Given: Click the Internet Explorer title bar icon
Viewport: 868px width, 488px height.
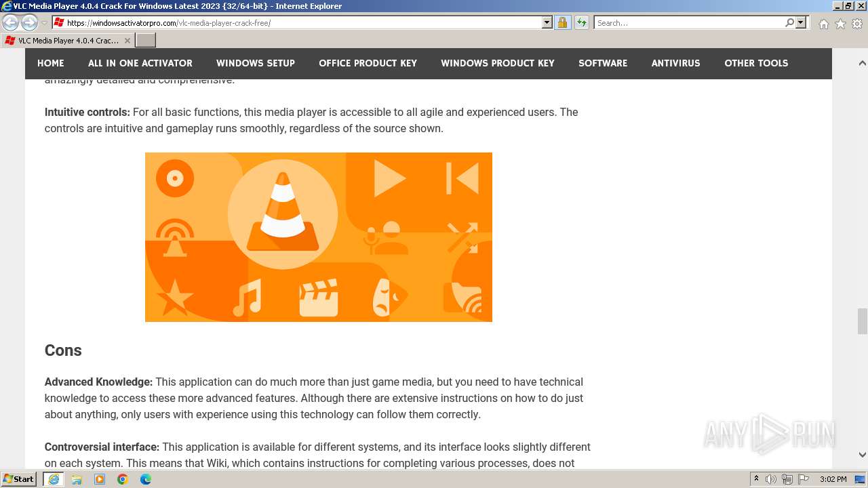Looking at the screenshot, I should (7, 6).
